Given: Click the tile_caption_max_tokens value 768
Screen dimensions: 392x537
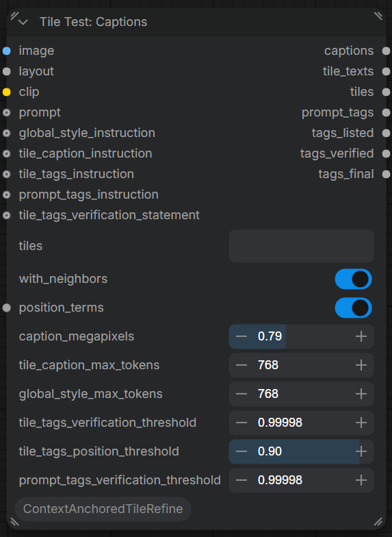Looking at the screenshot, I should [268, 366].
